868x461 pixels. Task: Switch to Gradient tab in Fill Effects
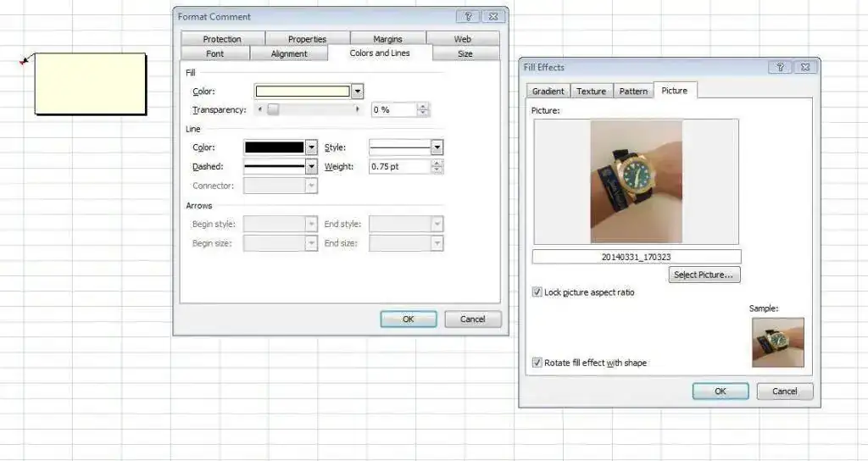pos(548,92)
